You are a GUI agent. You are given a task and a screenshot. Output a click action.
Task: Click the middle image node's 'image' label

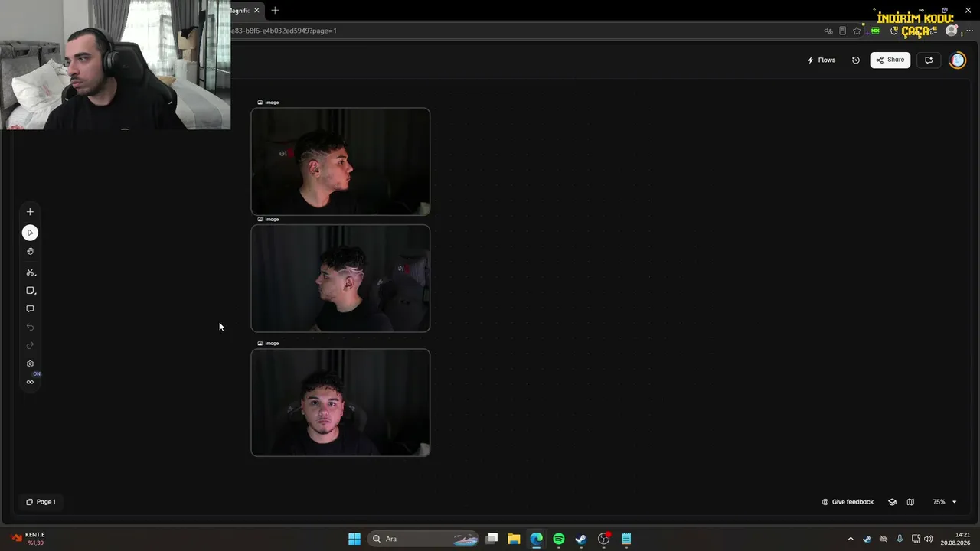(x=268, y=220)
